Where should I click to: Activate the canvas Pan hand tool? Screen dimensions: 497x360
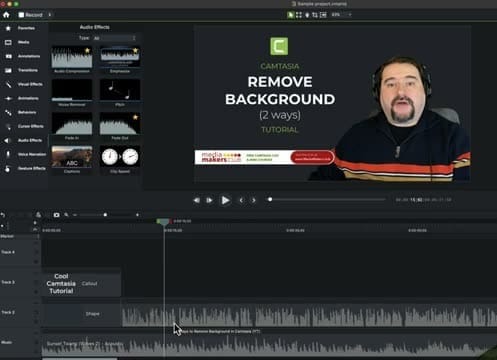pos(307,15)
